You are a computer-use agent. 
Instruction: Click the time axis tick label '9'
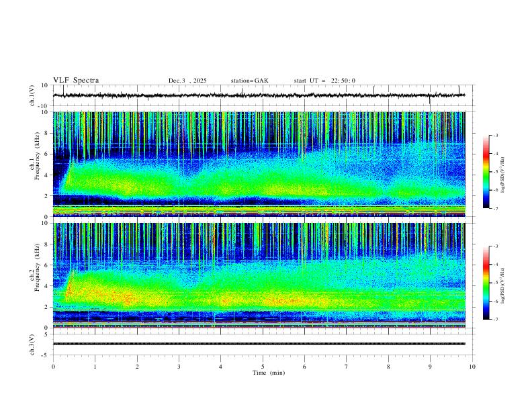tap(430, 367)
